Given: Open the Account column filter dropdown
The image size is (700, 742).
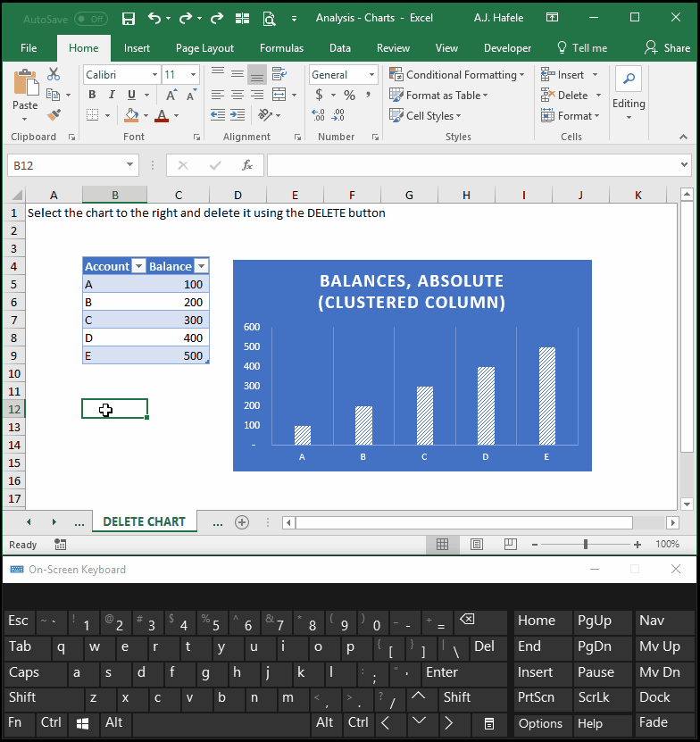Looking at the screenshot, I should (138, 266).
